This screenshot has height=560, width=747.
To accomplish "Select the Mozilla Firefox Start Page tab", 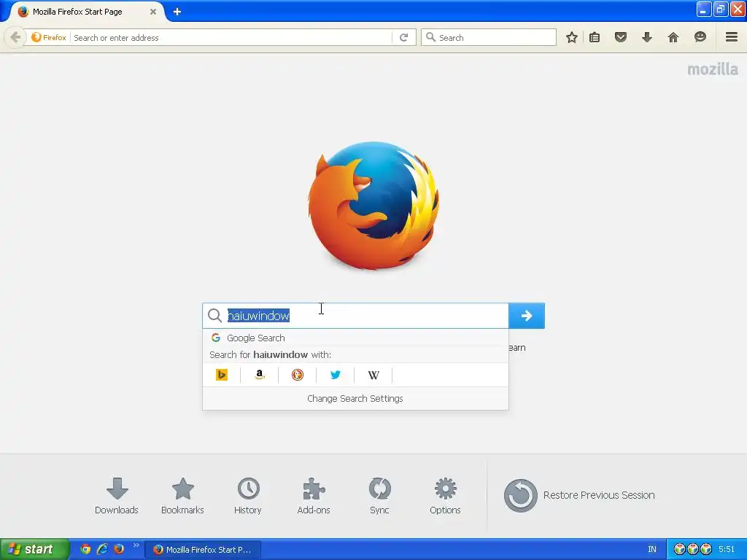I will coord(86,12).
